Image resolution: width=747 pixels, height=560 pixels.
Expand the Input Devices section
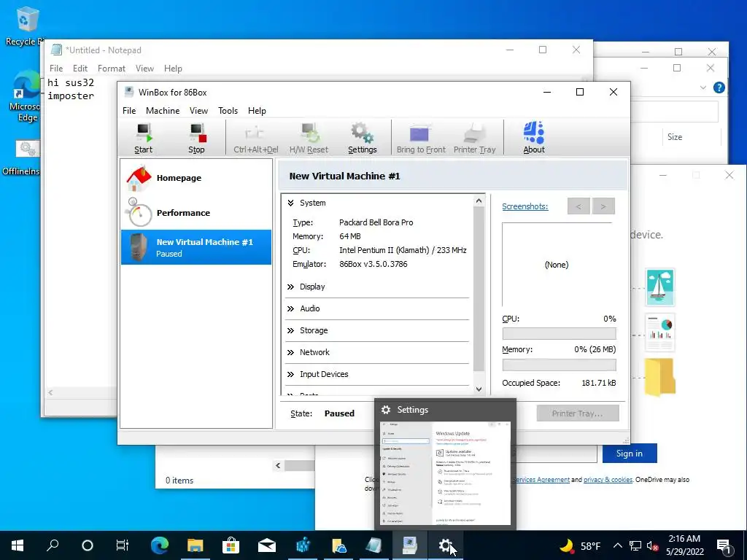pos(290,374)
